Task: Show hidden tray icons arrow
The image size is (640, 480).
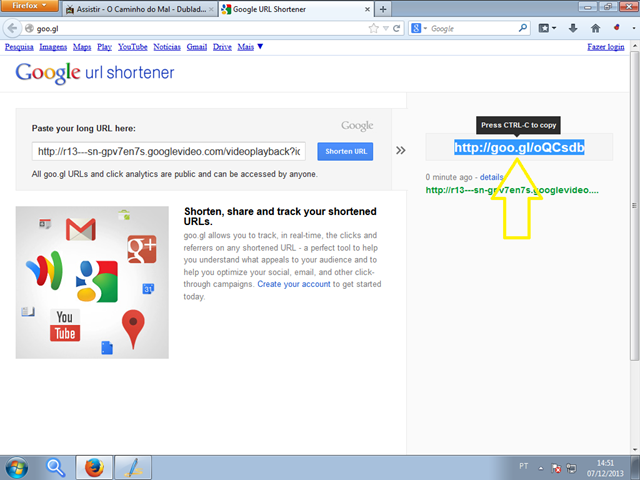Action: [x=541, y=468]
